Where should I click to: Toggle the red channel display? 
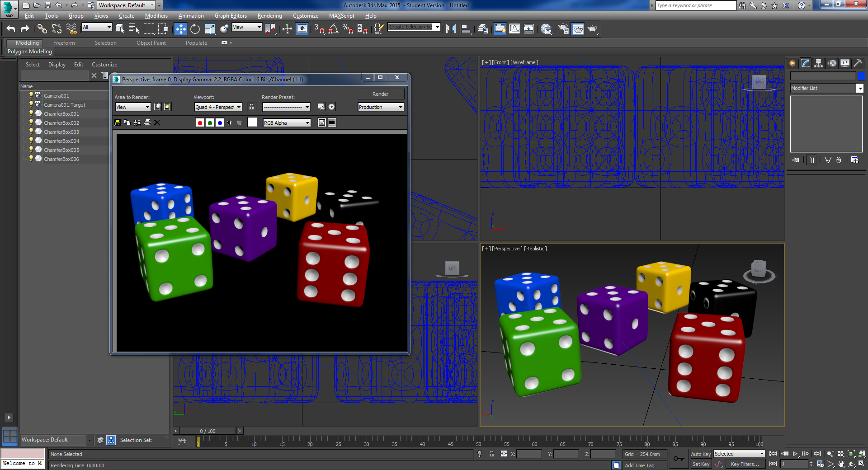[200, 122]
